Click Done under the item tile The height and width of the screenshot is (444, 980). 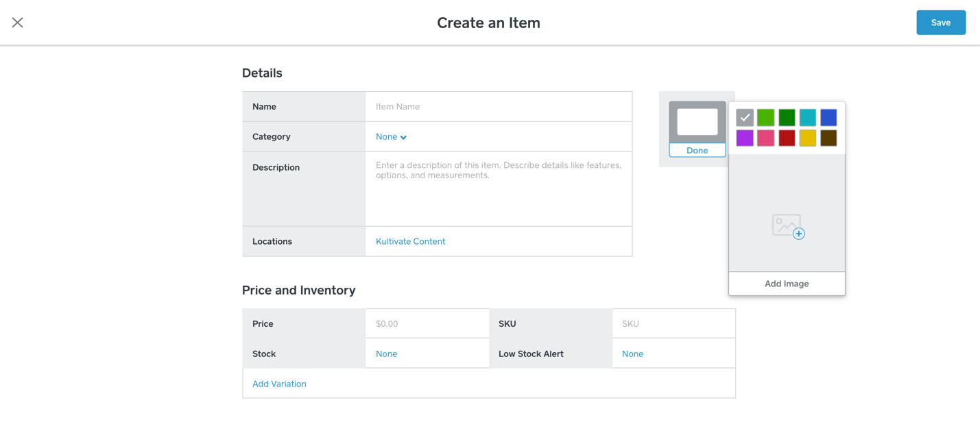(x=697, y=150)
